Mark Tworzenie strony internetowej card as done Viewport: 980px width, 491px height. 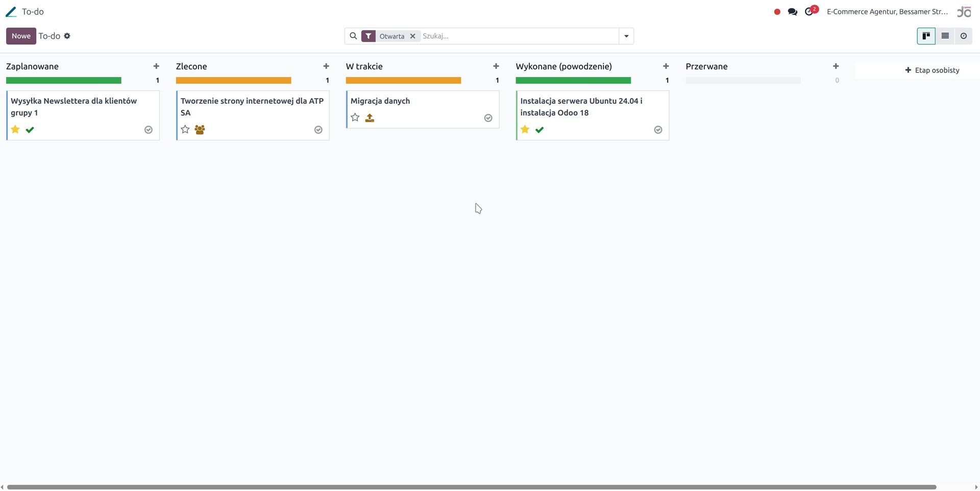click(x=318, y=130)
